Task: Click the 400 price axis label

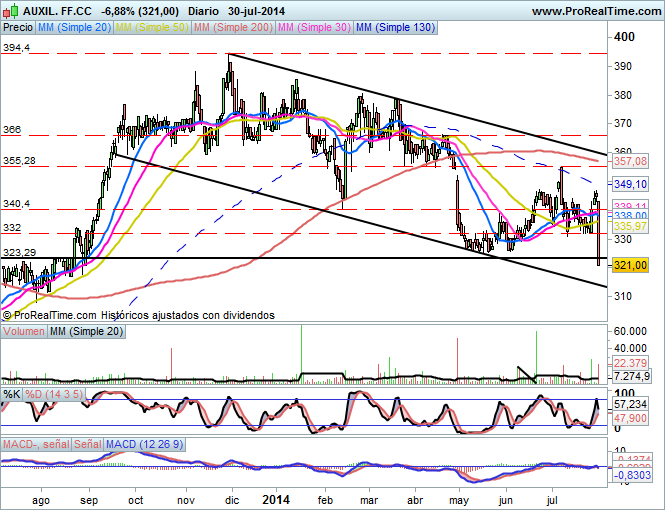Action: pos(624,37)
